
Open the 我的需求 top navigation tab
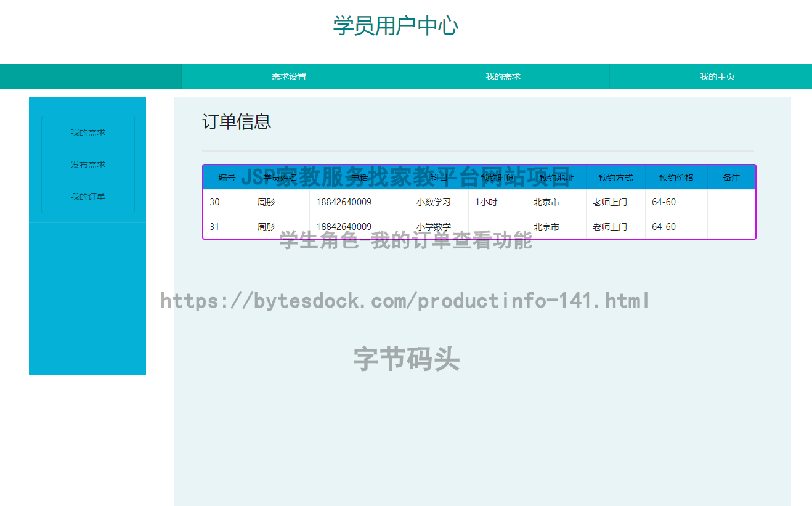[503, 76]
